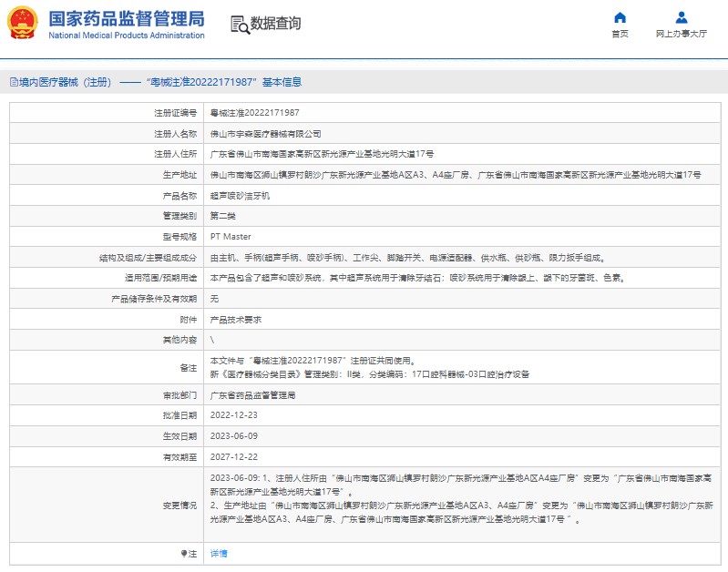Click the expiry date 2027-12-22

[234, 457]
